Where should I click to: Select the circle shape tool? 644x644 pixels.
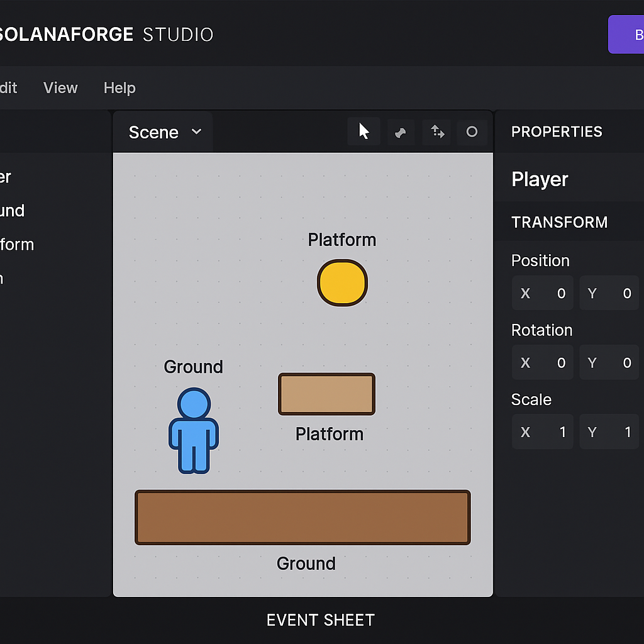click(472, 131)
